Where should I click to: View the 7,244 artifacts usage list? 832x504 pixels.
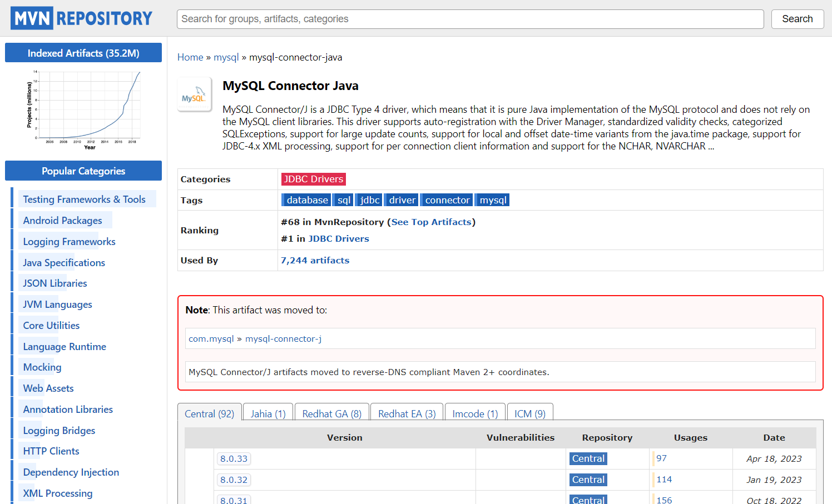[315, 260]
